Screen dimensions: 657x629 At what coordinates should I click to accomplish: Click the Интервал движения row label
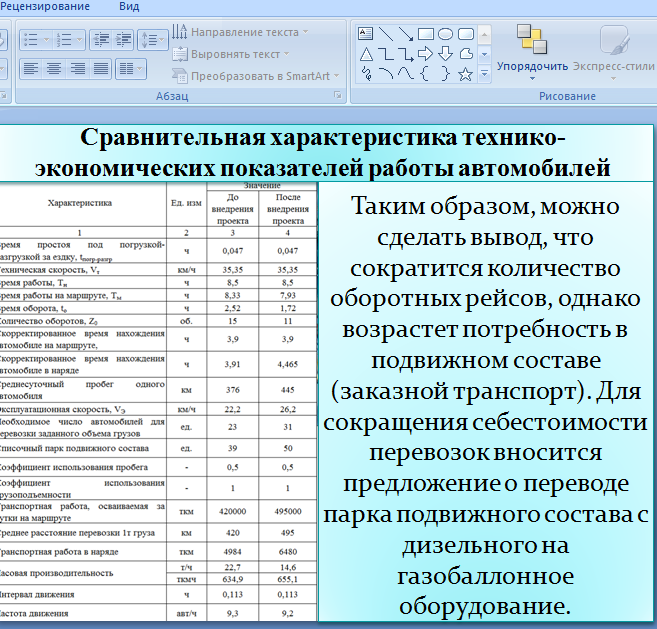[37, 594]
